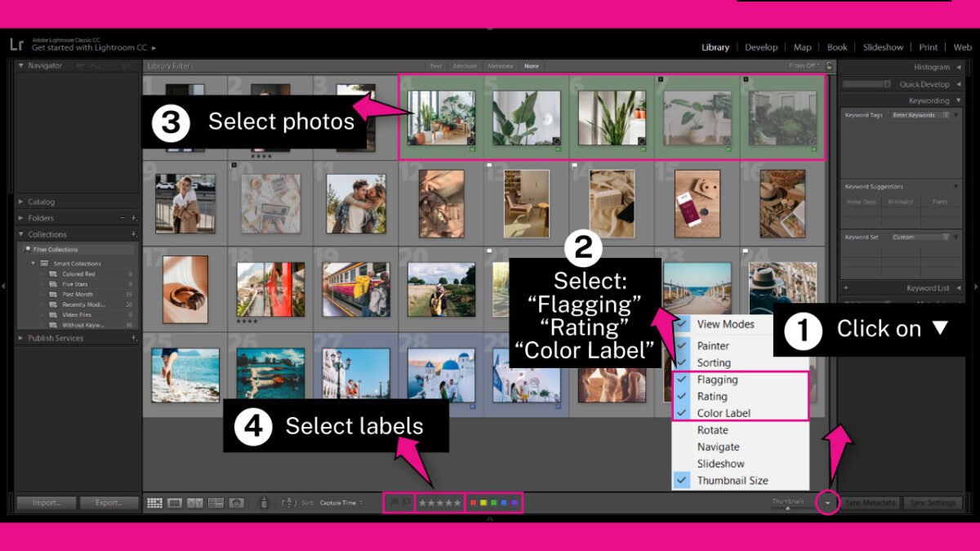Toggle the A-Z sort direction icon

[x=289, y=502]
